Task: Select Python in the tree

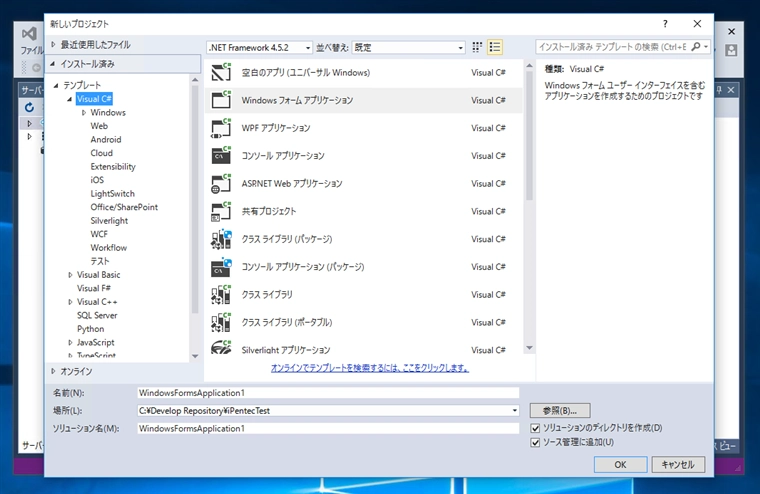Action: pyautogui.click(x=90, y=329)
